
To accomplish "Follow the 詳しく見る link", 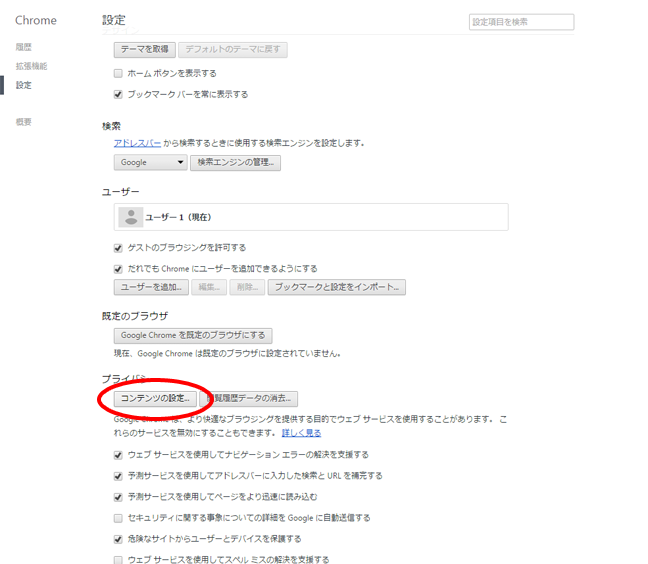I will point(301,433).
